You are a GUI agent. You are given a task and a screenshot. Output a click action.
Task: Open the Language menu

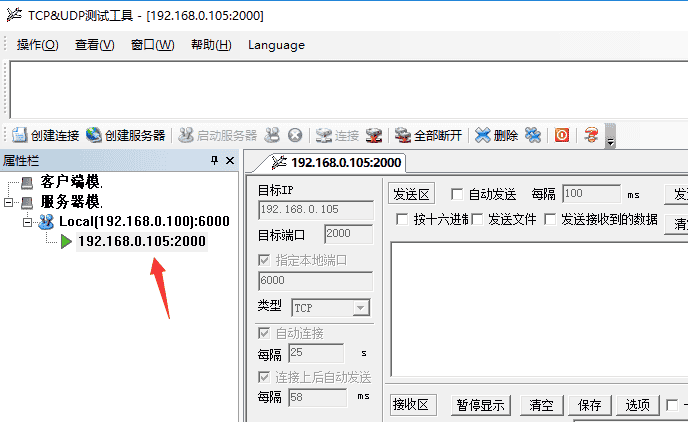click(276, 45)
